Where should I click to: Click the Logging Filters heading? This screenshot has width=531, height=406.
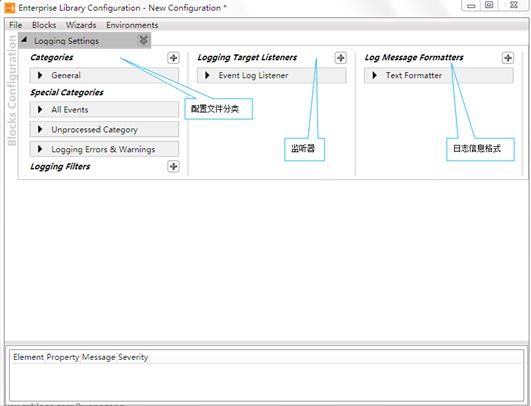pyautogui.click(x=60, y=167)
